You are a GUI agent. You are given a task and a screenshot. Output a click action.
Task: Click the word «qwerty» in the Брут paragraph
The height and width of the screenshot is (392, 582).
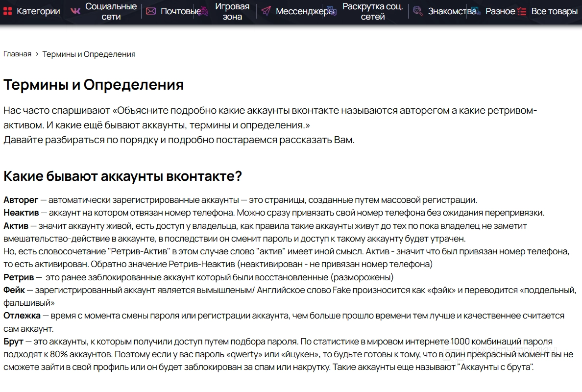244,354
